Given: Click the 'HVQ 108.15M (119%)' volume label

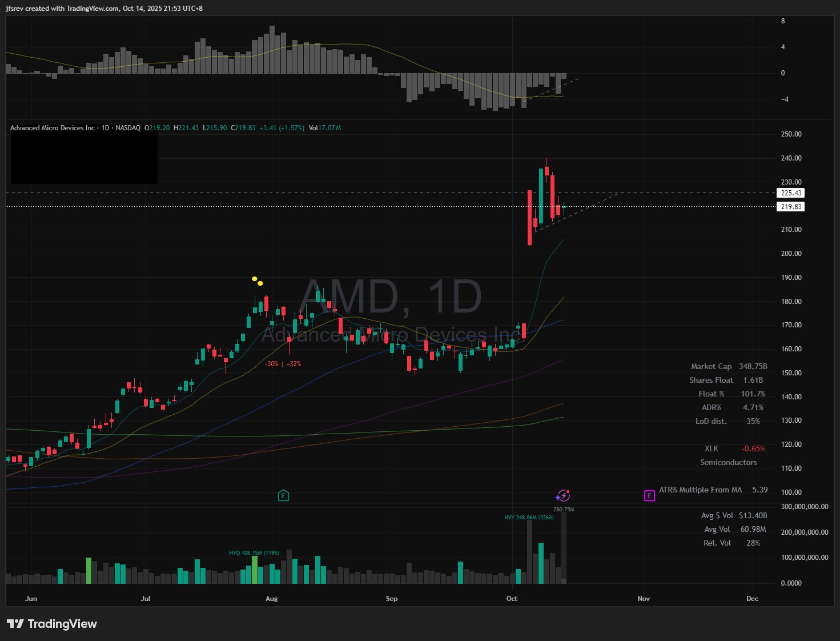Looking at the screenshot, I should click(x=254, y=553).
